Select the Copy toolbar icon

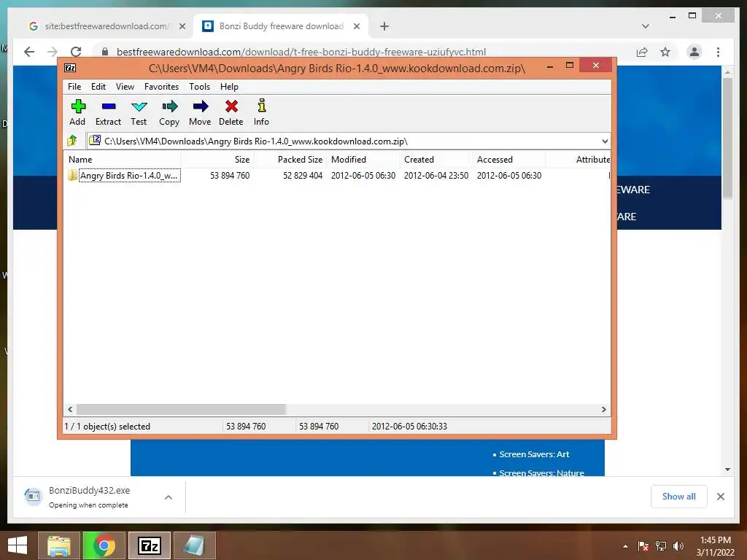click(x=169, y=112)
